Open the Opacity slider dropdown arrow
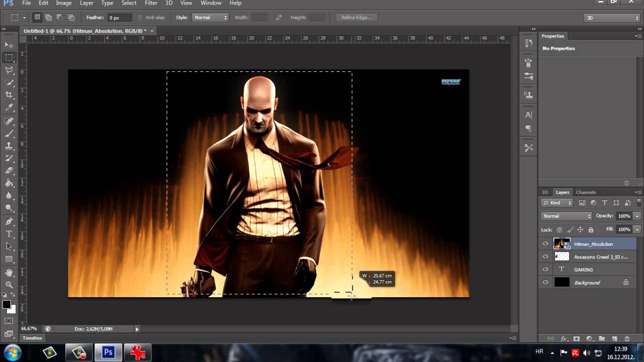This screenshot has width=644, height=362. coord(637,216)
